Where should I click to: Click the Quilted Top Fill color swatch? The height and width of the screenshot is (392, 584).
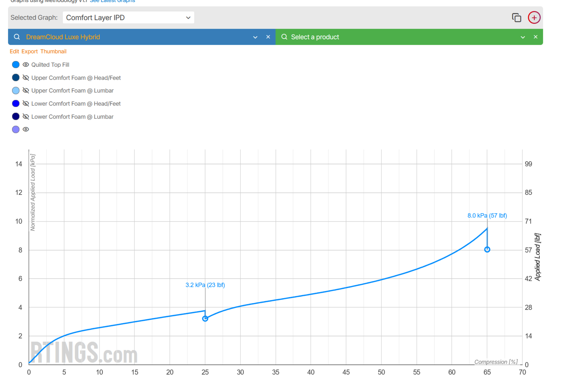[x=16, y=65]
